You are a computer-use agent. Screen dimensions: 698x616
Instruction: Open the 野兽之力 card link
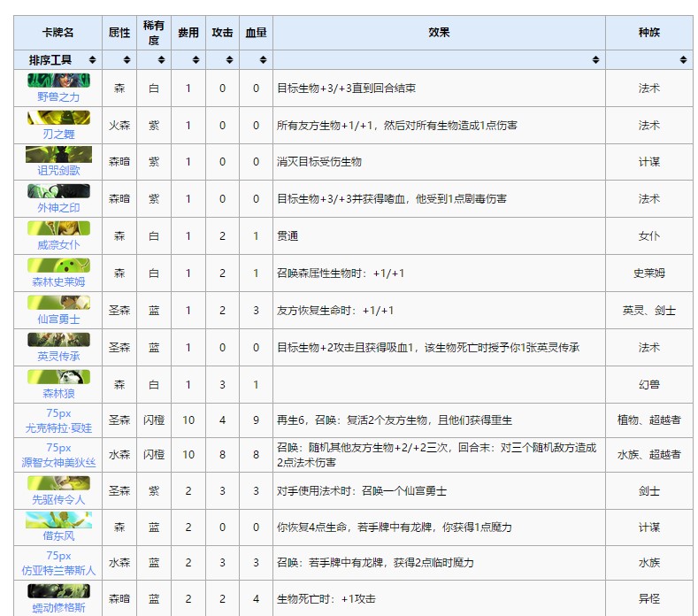(58, 96)
